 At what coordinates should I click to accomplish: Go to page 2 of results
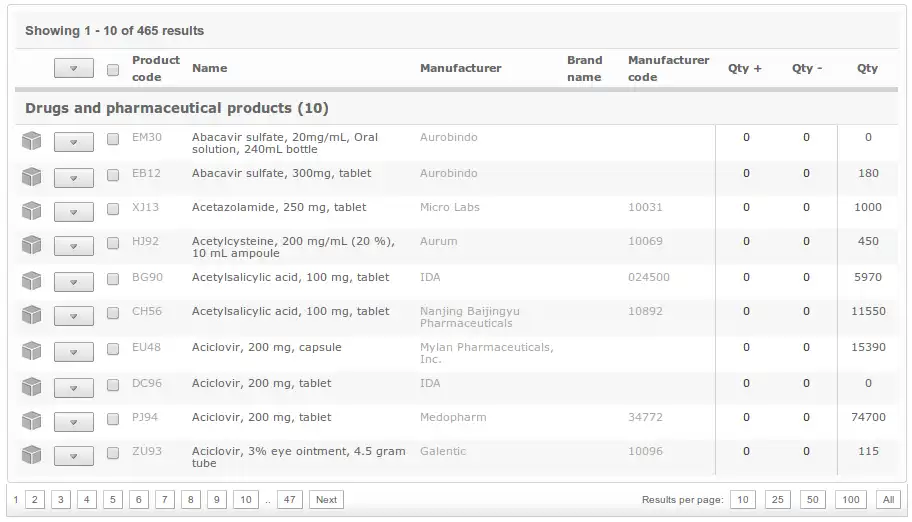tap(35, 499)
